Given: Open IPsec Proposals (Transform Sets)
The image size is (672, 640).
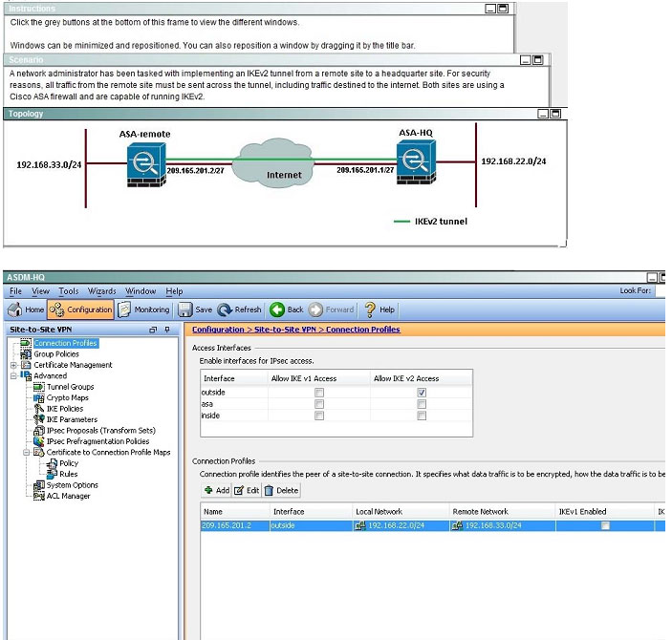Looking at the screenshot, I should click(x=100, y=431).
